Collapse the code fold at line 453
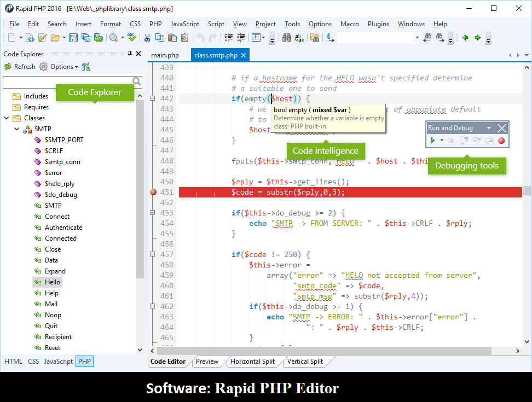This screenshot has height=402, width=532. (152, 213)
